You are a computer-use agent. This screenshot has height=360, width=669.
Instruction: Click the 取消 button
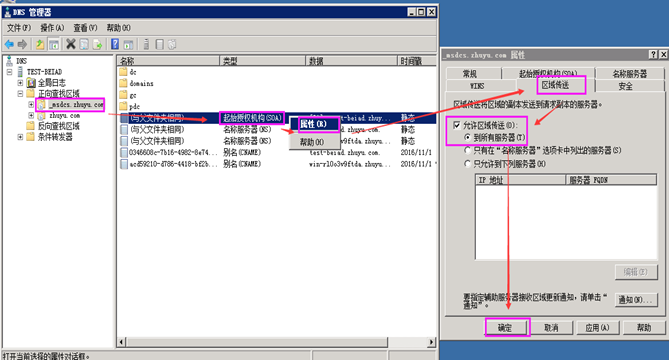click(x=552, y=328)
